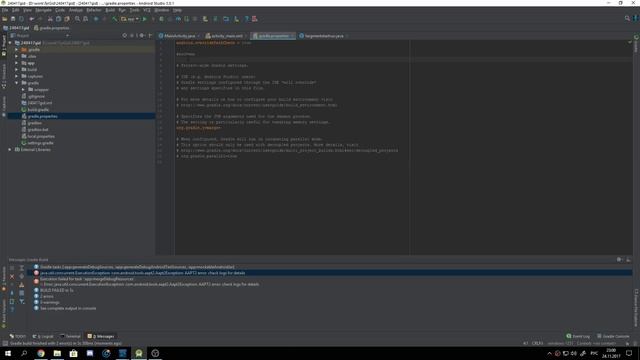640x360 pixels.
Task: Open the Terminal tool window tab
Action: [70, 336]
